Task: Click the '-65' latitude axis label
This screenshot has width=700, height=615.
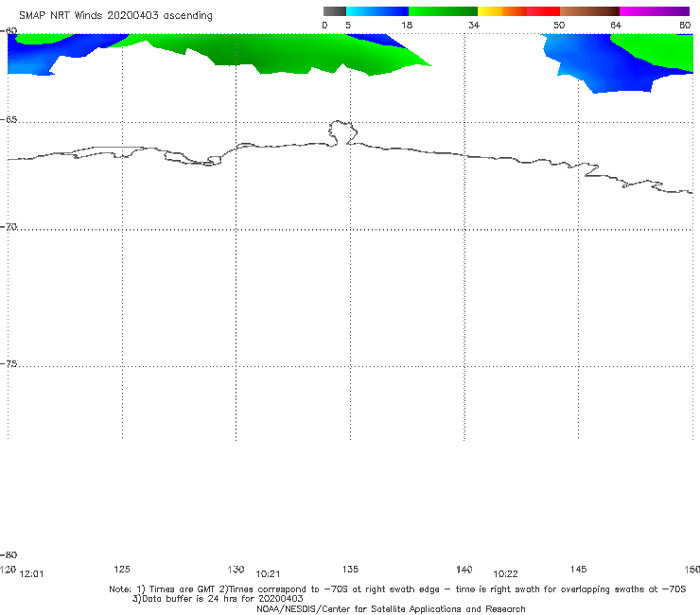Action: [9, 120]
